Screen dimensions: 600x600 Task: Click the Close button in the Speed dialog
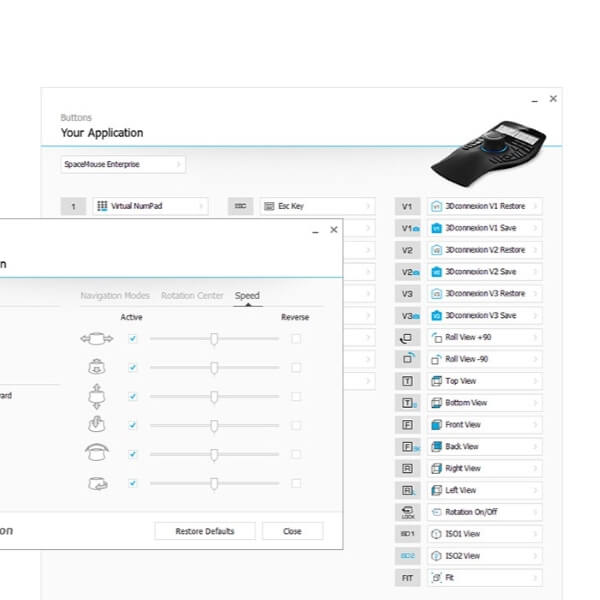pyautogui.click(x=292, y=531)
